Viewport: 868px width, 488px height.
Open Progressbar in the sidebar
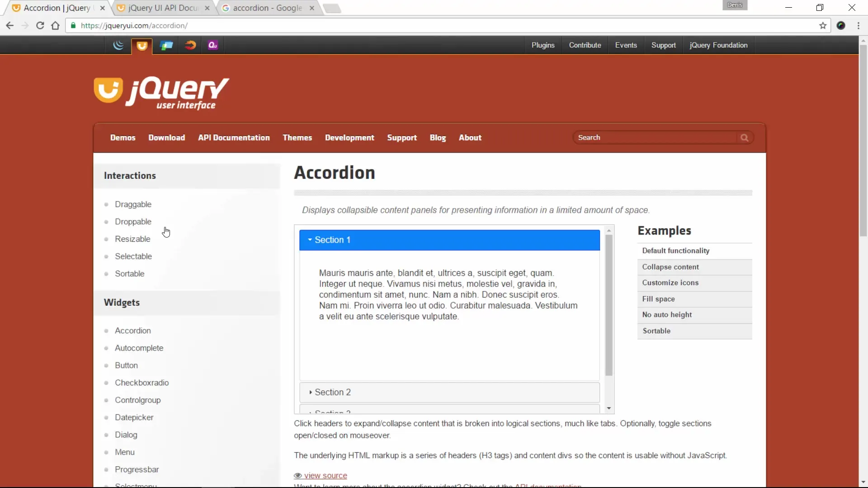pos(137,469)
